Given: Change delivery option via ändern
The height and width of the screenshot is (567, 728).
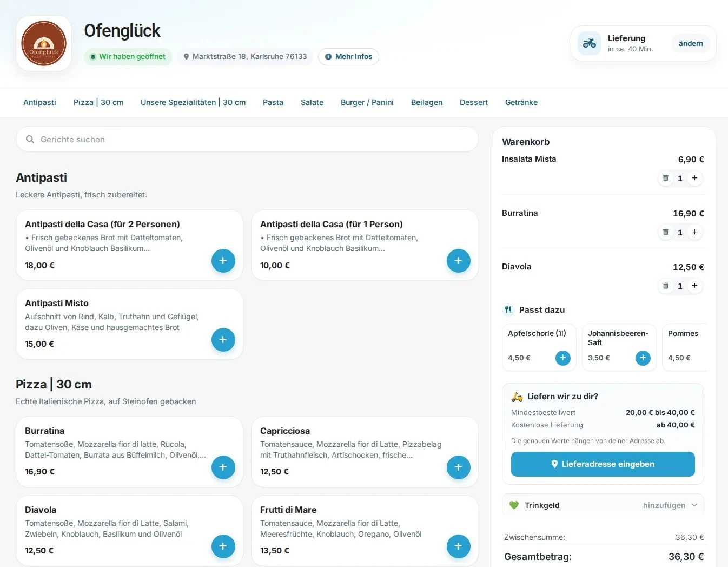Looking at the screenshot, I should coord(691,43).
